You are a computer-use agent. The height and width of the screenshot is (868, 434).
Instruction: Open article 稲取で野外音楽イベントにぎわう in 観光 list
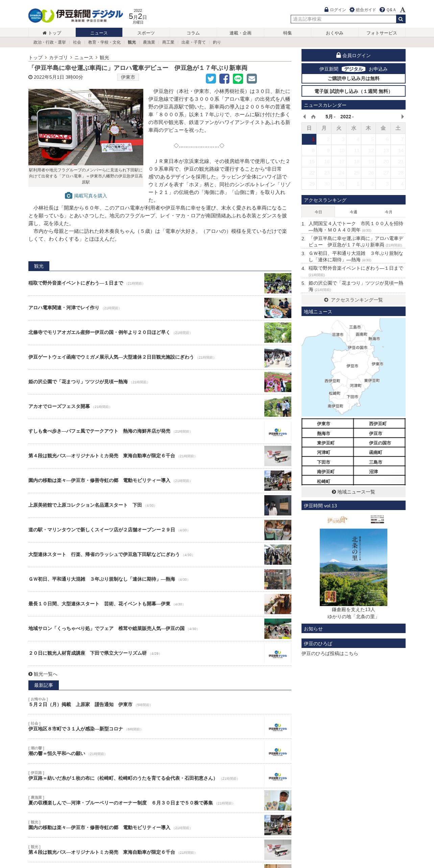point(76,283)
